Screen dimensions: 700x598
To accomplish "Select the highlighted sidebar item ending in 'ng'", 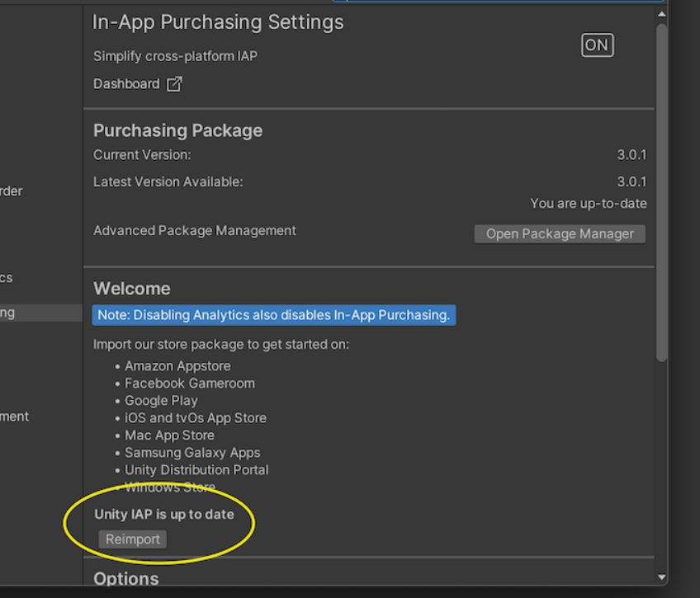I will (41, 313).
